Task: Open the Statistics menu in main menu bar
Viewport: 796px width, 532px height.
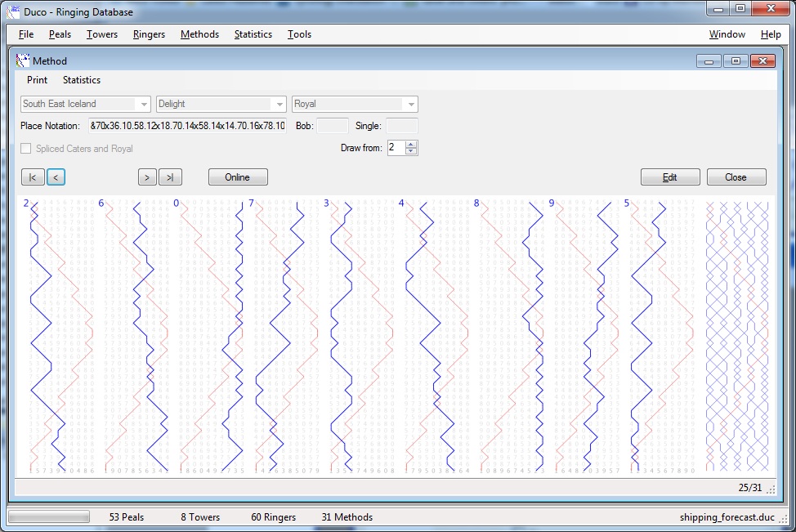Action: [253, 34]
